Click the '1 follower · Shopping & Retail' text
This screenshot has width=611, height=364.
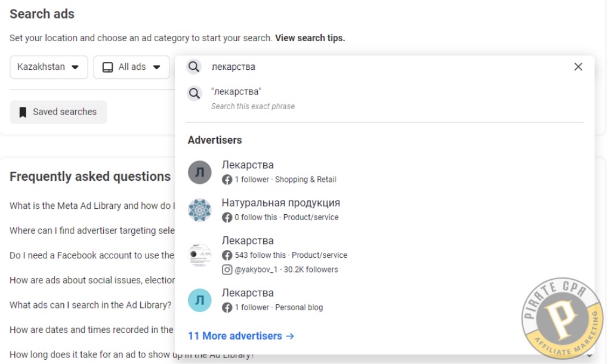coord(285,180)
